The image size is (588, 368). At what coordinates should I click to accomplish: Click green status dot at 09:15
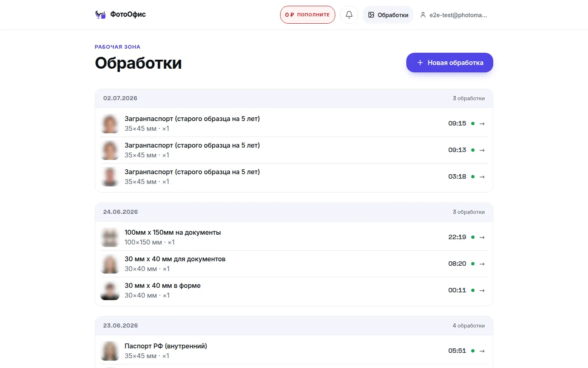[473, 123]
